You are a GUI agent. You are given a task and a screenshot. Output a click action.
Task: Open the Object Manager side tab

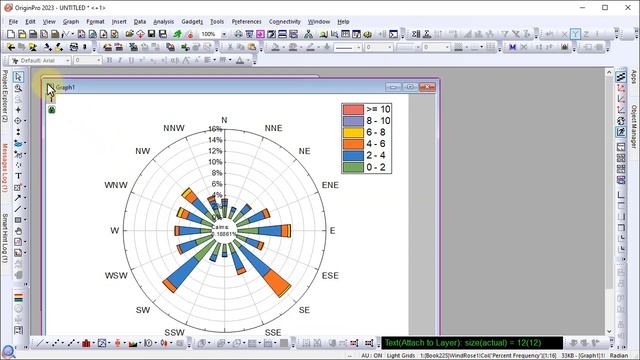coord(633,127)
